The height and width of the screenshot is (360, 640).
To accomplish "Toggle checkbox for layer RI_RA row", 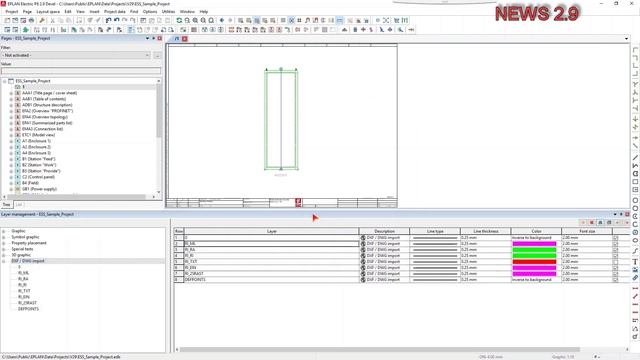I will 616,249.
